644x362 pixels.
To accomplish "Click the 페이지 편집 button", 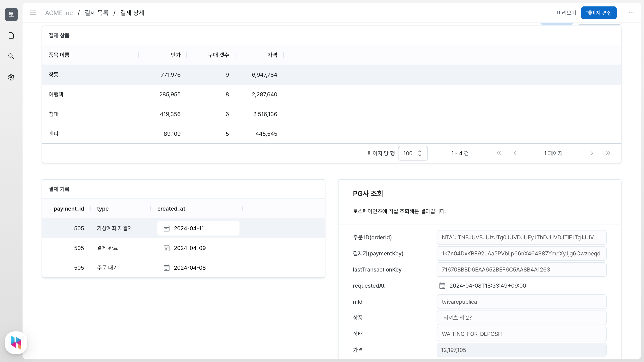I will tap(599, 13).
